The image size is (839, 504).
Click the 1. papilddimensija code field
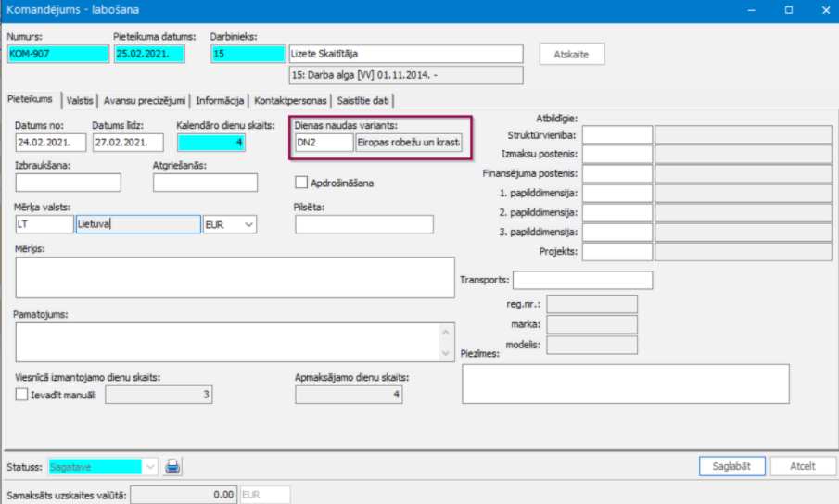point(617,193)
